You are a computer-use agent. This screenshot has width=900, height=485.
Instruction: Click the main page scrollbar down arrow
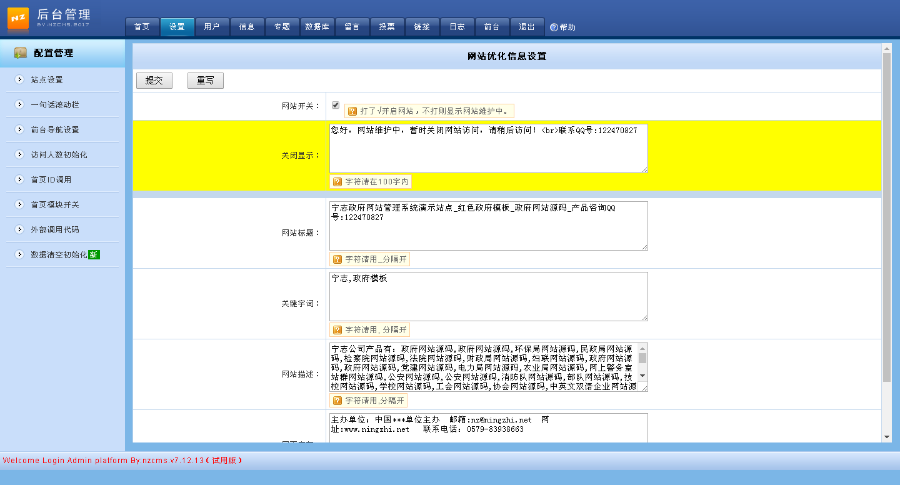(887, 437)
